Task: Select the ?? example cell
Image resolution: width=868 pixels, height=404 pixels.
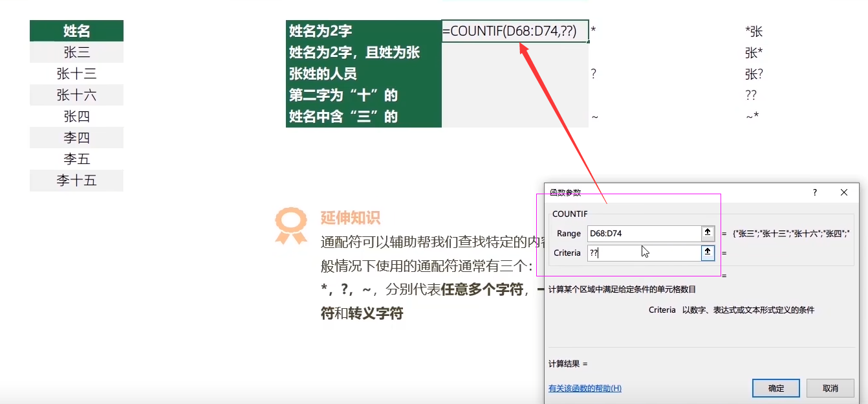Action: pyautogui.click(x=750, y=95)
